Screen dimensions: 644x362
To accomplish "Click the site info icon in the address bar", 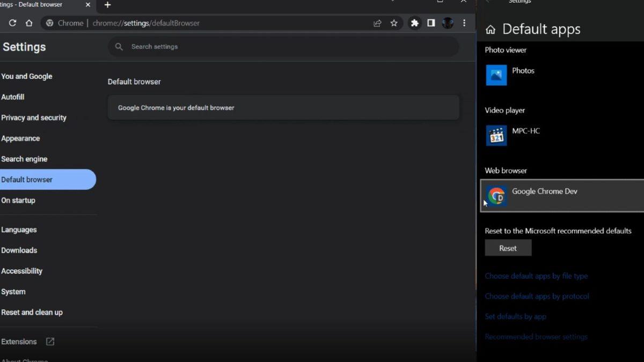I will tap(49, 23).
